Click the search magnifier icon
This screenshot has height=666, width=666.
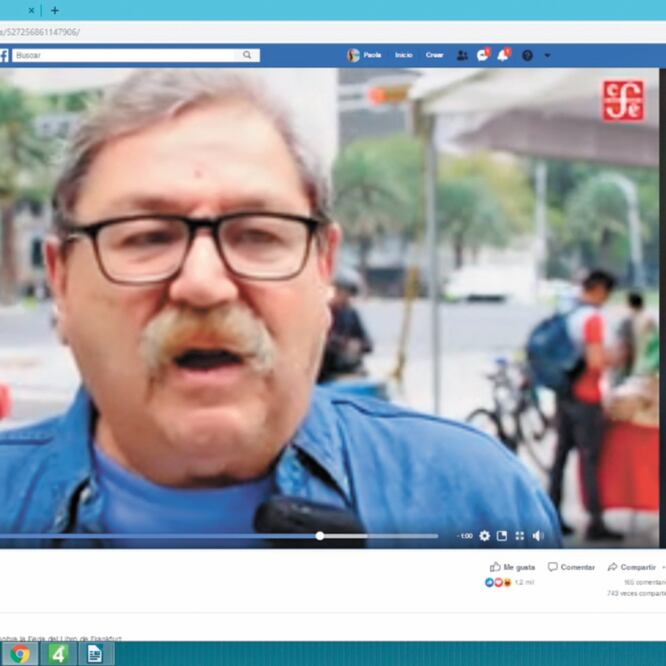point(247,55)
